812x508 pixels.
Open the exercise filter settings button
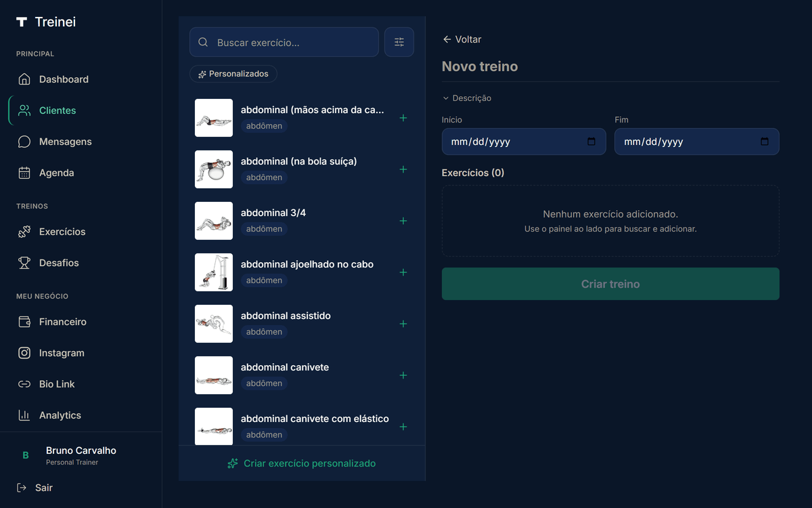point(399,42)
